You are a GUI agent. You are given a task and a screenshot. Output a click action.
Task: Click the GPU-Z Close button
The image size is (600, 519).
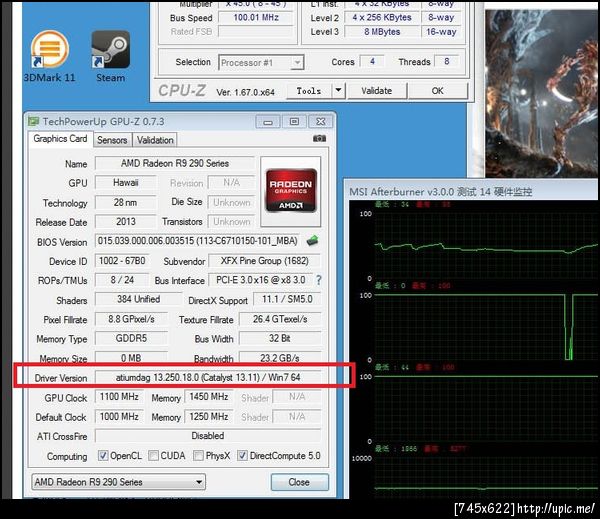pyautogui.click(x=300, y=482)
